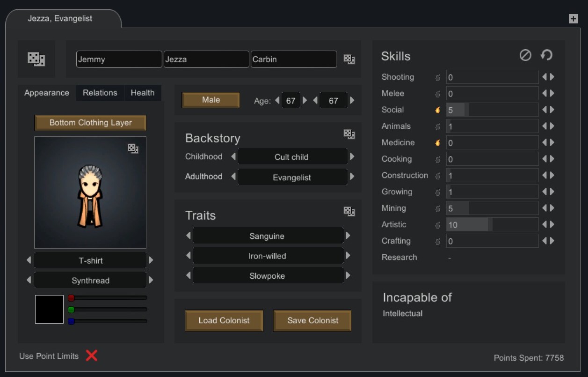The image size is (588, 377).
Task: Select next Adulthood backstory after Evangelist
Action: 352,177
